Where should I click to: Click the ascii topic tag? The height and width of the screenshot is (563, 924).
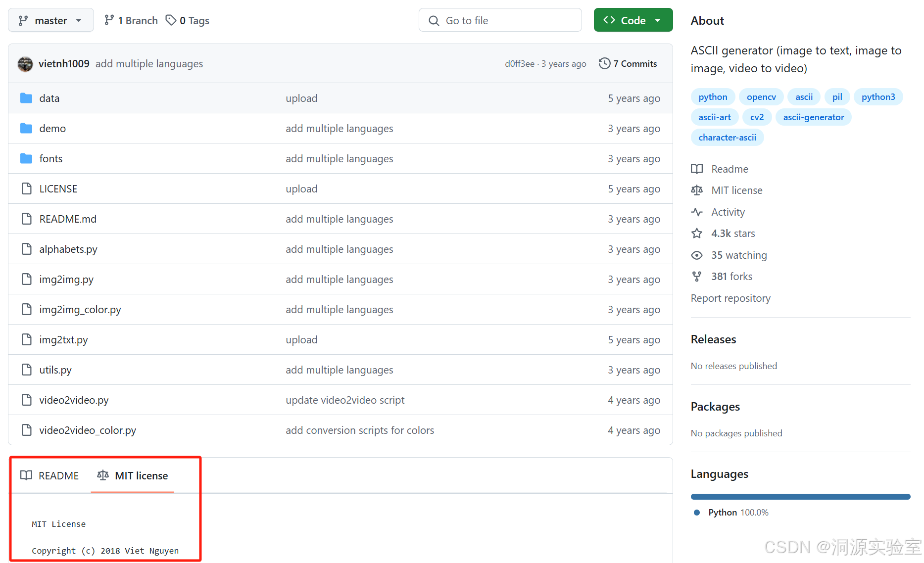[804, 97]
